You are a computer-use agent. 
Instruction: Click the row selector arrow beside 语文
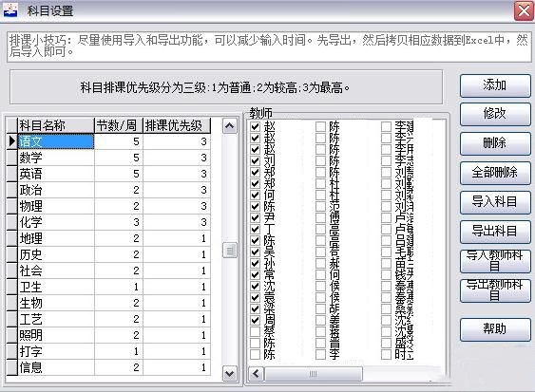[x=12, y=141]
